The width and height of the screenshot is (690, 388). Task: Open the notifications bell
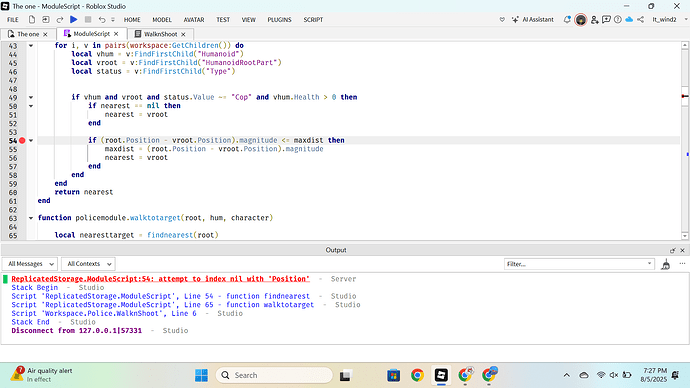pyautogui.click(x=567, y=20)
